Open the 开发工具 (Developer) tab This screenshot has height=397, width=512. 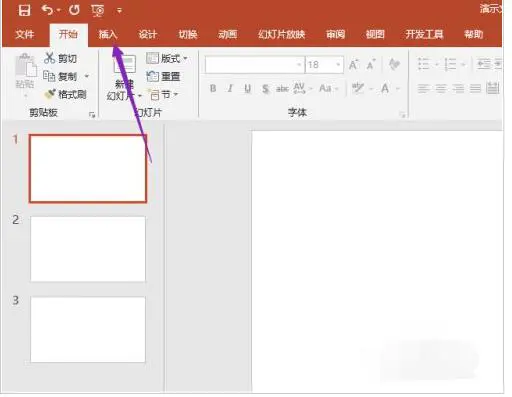click(x=424, y=34)
